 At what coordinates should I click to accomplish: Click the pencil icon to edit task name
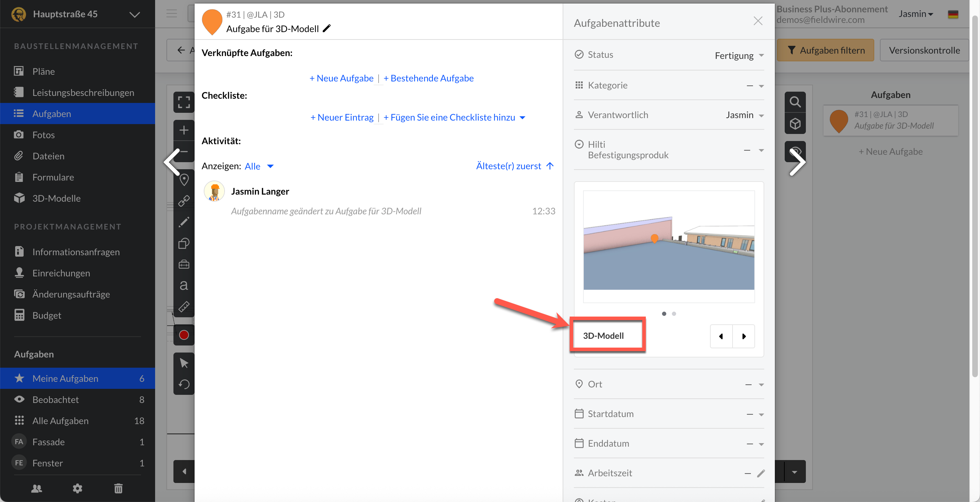[326, 29]
